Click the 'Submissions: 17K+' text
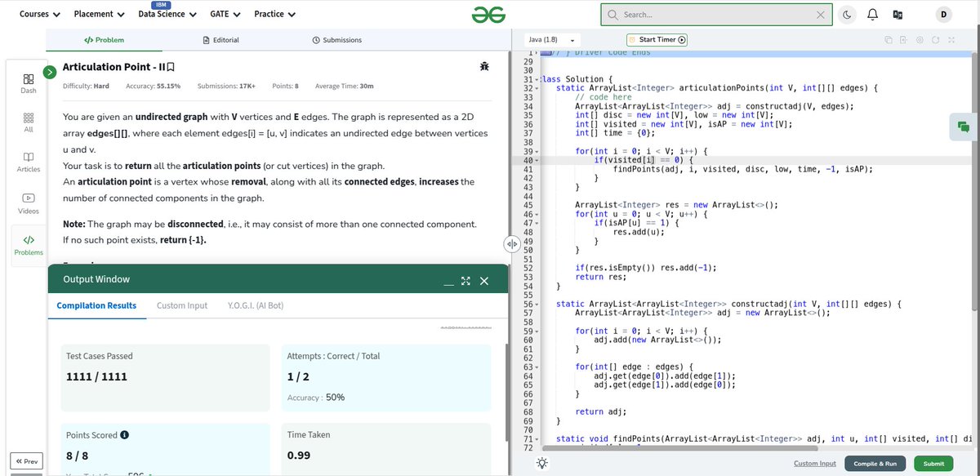The image size is (980, 476). click(226, 86)
